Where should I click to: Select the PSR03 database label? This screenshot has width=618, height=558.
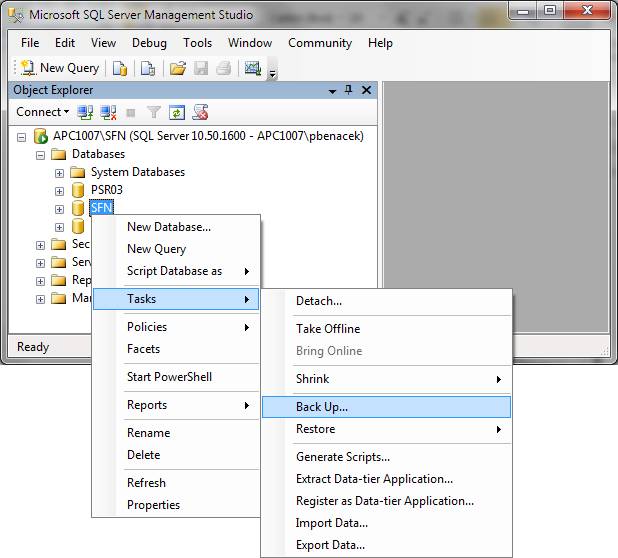(x=107, y=190)
